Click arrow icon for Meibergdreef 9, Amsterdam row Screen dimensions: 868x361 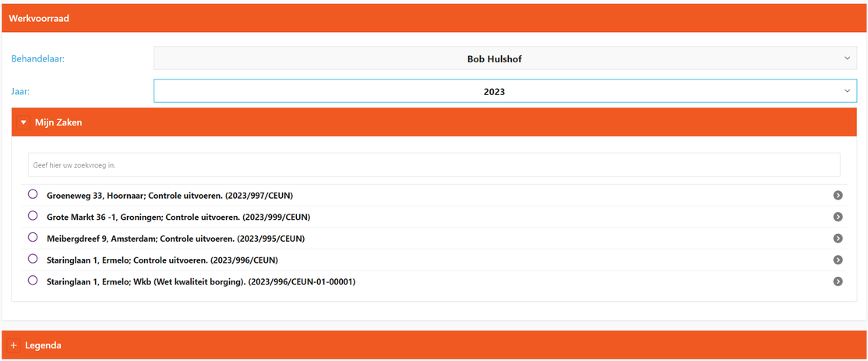click(x=838, y=239)
